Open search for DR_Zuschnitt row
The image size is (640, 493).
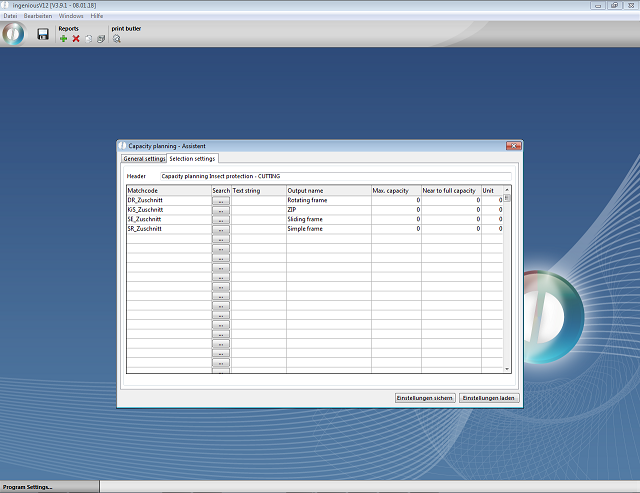(x=221, y=200)
